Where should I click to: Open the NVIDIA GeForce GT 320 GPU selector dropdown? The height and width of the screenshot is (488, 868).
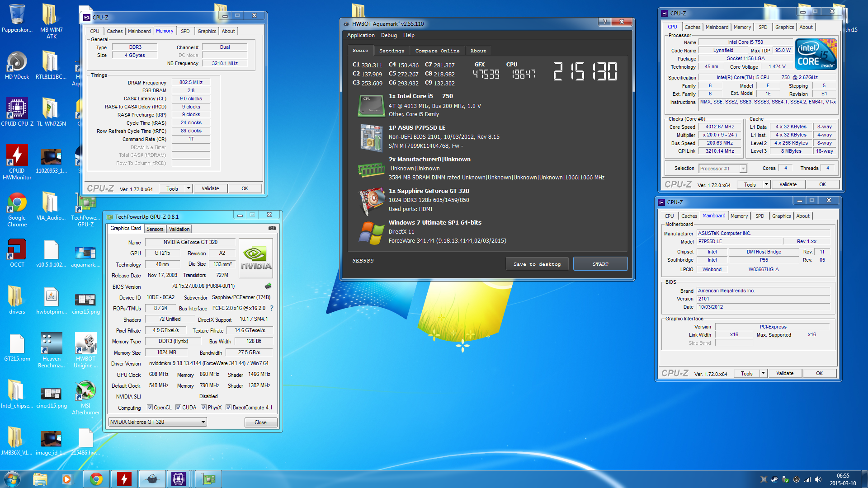pos(157,422)
